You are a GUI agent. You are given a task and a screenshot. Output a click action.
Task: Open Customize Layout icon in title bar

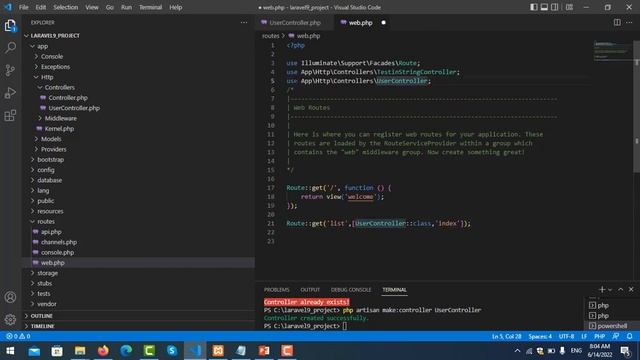(x=569, y=7)
